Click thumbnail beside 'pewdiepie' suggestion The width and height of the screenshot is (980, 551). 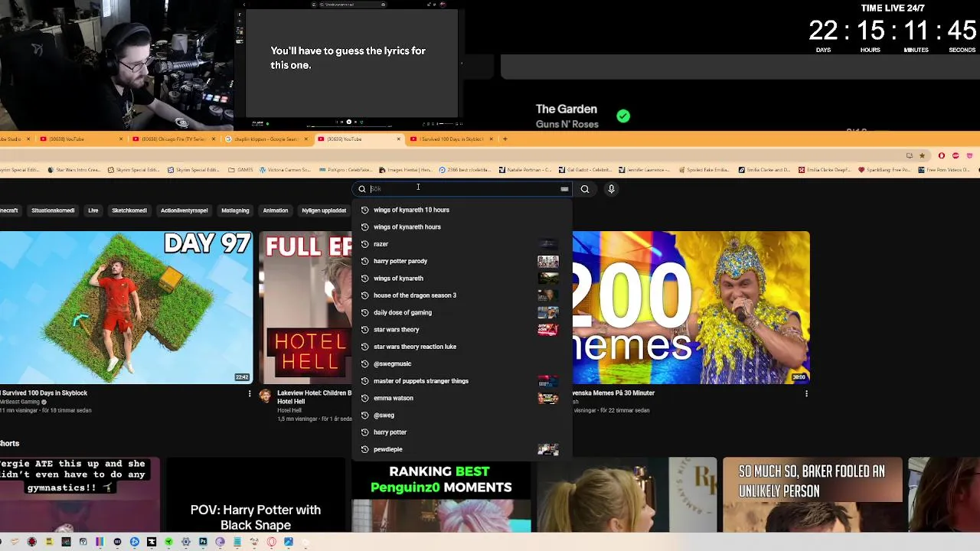[548, 449]
